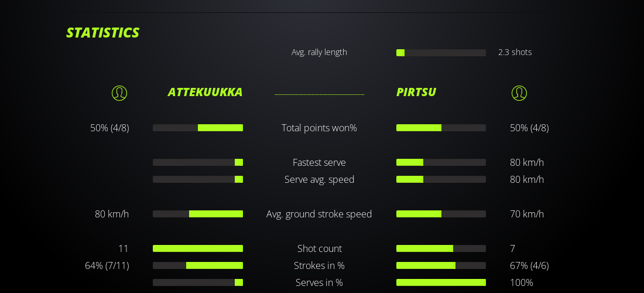Viewport: 644px width, 293px height.
Task: Click the Serve avg. speed label
Action: click(x=319, y=179)
